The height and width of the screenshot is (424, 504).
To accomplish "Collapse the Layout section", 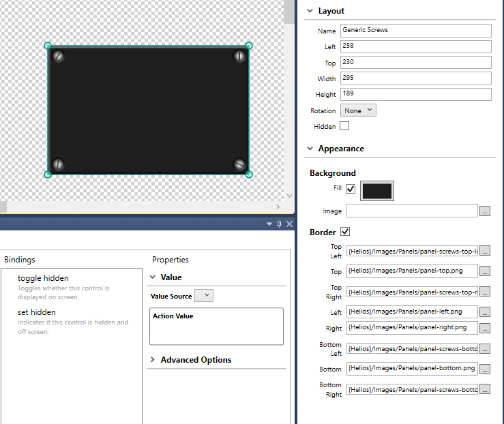I will pos(310,11).
